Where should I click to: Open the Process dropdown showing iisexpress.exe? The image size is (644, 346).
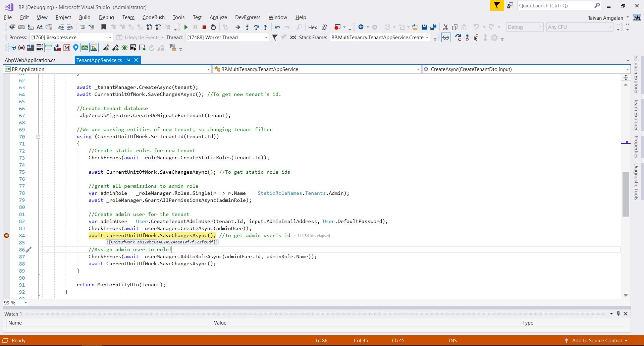point(110,37)
